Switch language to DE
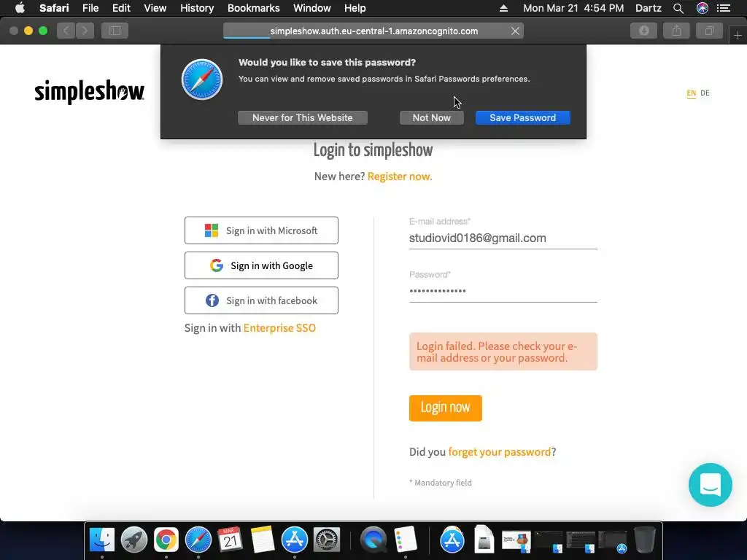747x560 pixels. [x=705, y=93]
